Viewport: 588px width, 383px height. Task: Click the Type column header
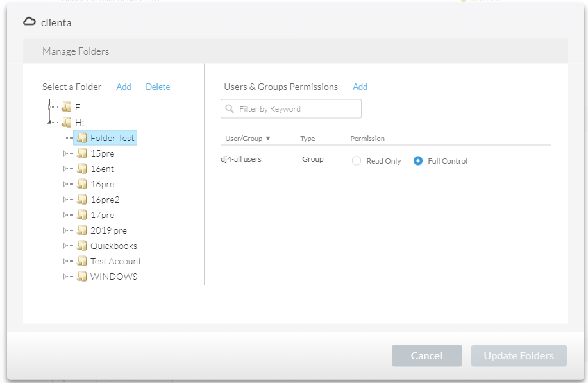coord(308,139)
